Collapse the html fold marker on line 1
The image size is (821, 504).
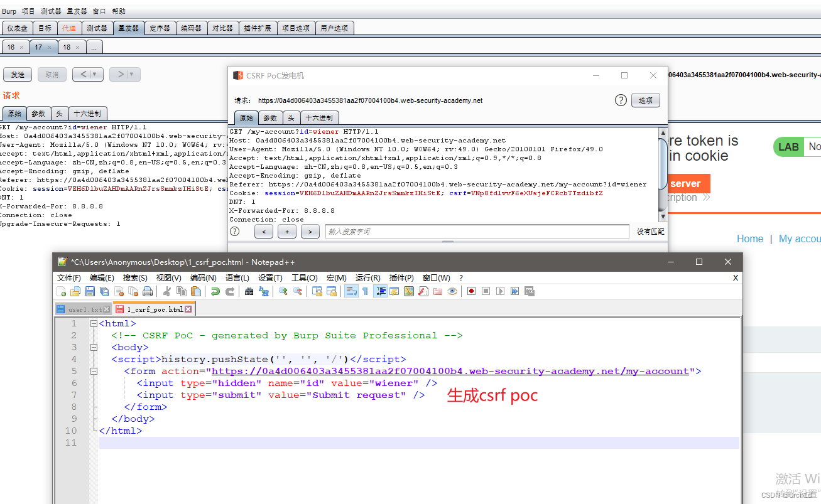[94, 324]
